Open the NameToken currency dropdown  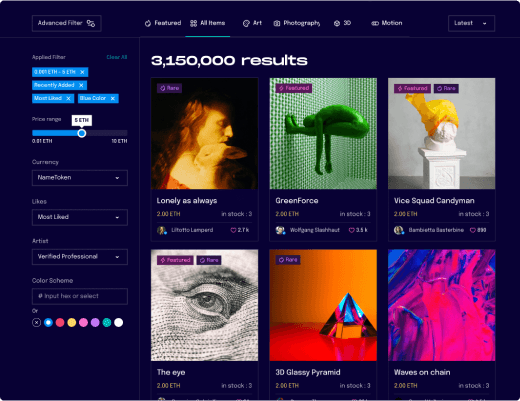click(x=80, y=178)
